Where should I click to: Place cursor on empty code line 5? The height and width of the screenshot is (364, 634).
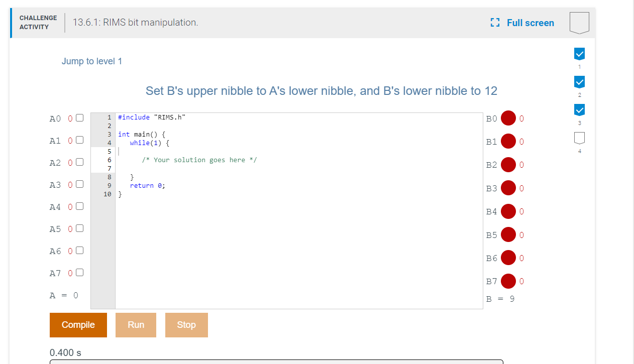pyautogui.click(x=299, y=151)
